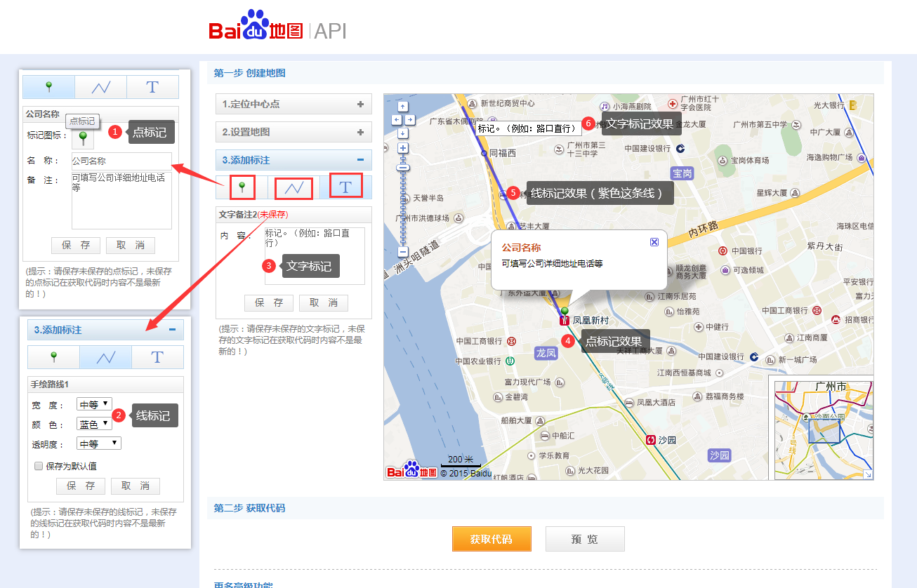Screen dimensions: 917x588
Task: Click 取消 in the 公司名称 form
Action: pyautogui.click(x=131, y=246)
